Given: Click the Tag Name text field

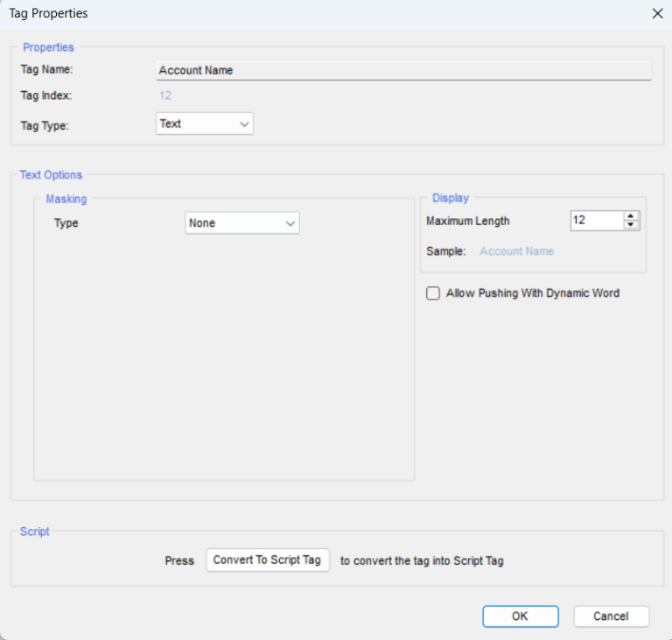Looking at the screenshot, I should pyautogui.click(x=402, y=70).
